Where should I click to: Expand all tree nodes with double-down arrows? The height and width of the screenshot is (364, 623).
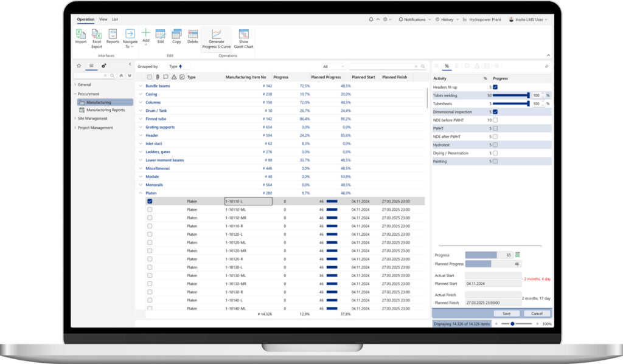tap(129, 75)
